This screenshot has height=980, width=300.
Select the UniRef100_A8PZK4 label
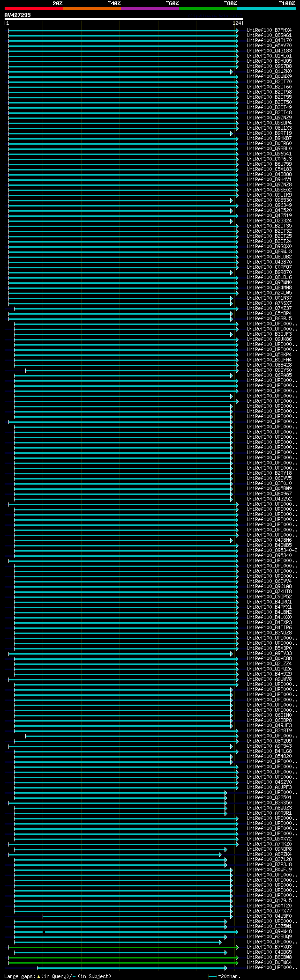tap(269, 855)
